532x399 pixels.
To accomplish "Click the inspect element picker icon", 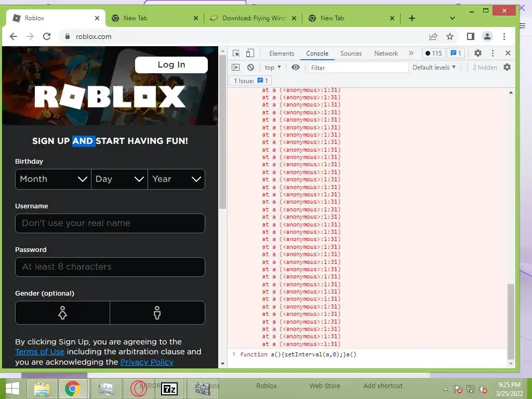I will pyautogui.click(x=236, y=54).
